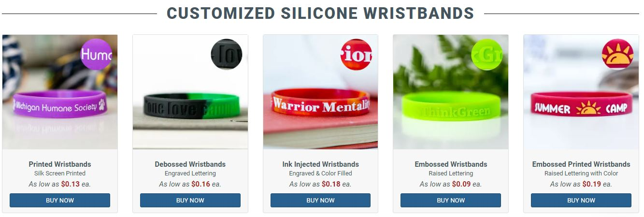Viewport: 644px width, 217px height.
Task: Click Buy Now under Printed Wristbands
Action: pos(60,200)
